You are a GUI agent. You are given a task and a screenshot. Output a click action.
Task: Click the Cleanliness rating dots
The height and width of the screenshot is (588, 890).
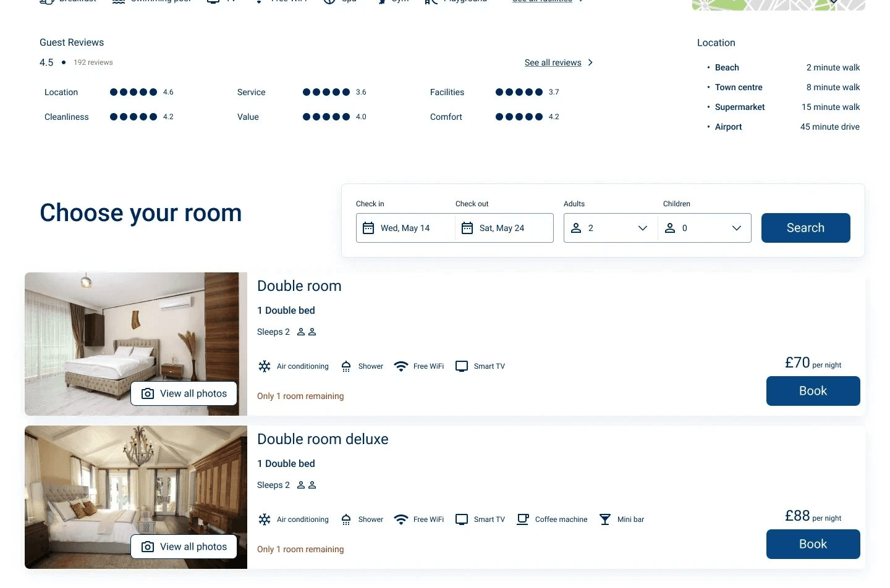[x=133, y=117]
